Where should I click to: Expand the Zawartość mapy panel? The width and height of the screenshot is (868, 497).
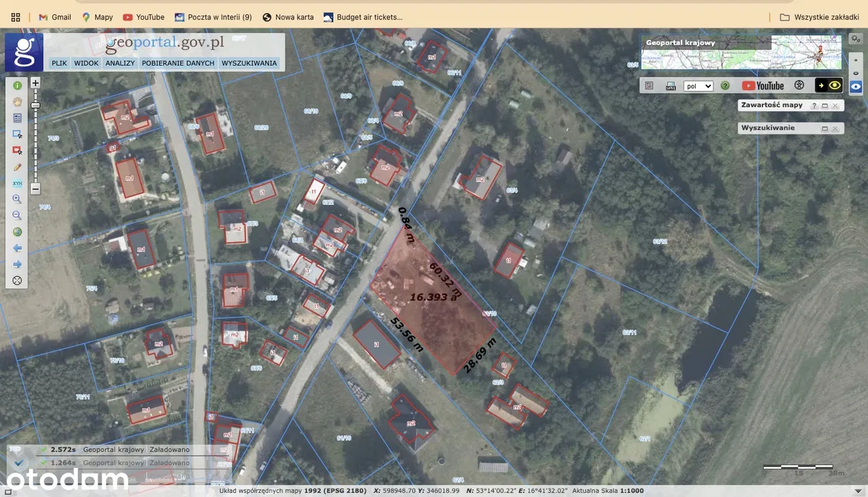pos(825,106)
